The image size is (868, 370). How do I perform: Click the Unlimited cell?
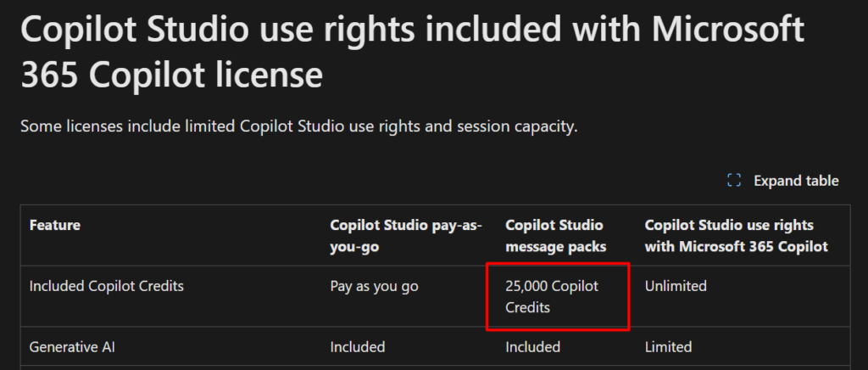point(676,286)
